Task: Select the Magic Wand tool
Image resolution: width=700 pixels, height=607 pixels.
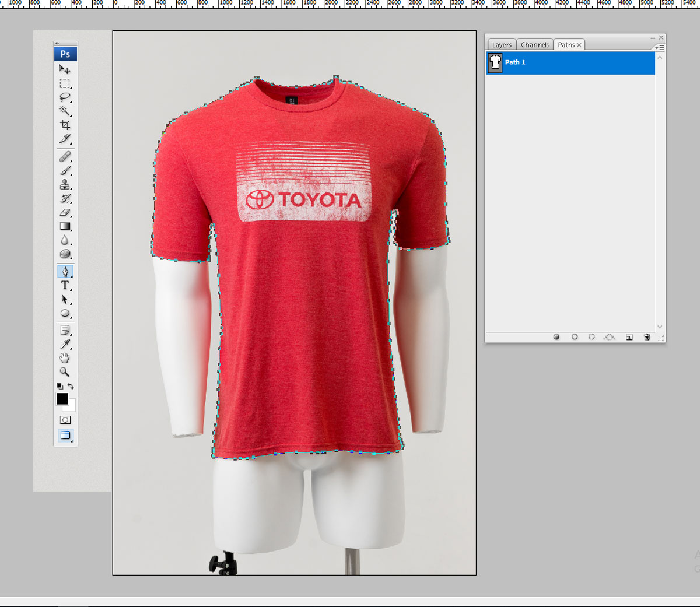Action: tap(65, 111)
